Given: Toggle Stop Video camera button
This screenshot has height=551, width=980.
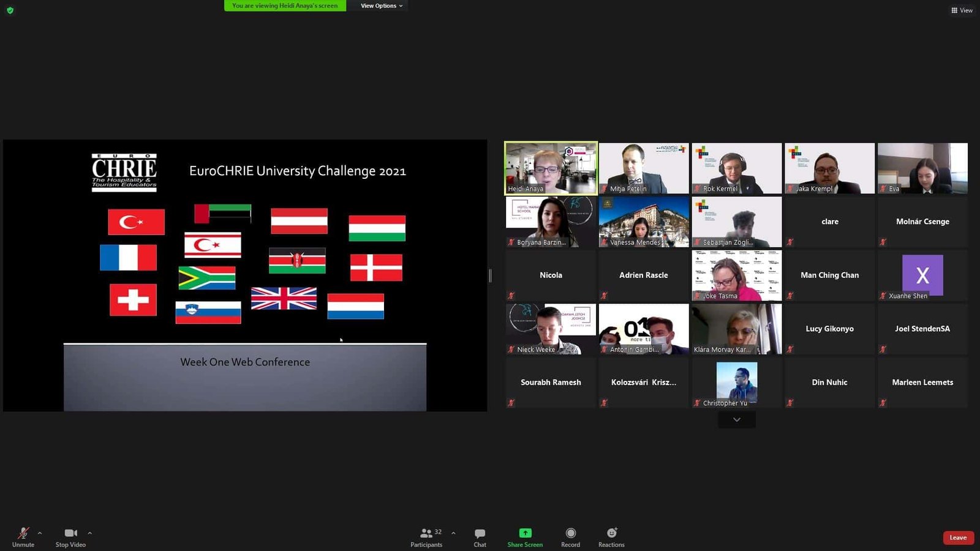Looking at the screenshot, I should (x=70, y=533).
